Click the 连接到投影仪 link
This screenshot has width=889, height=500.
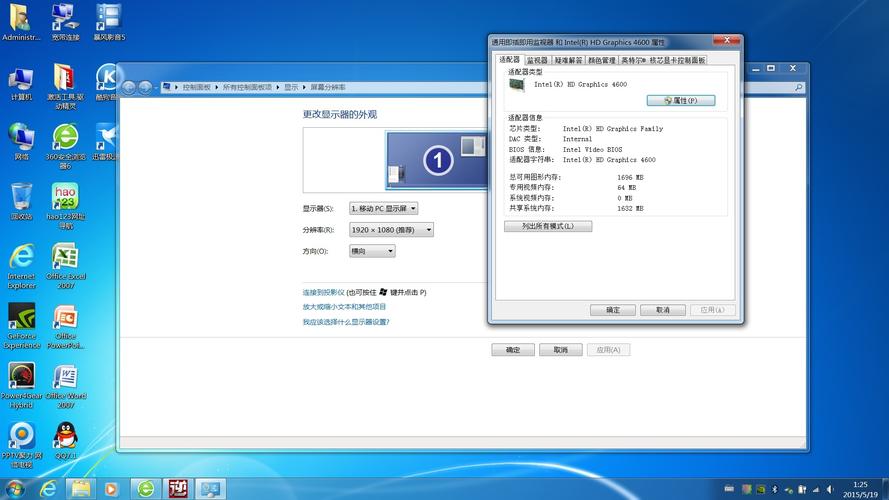pos(323,293)
